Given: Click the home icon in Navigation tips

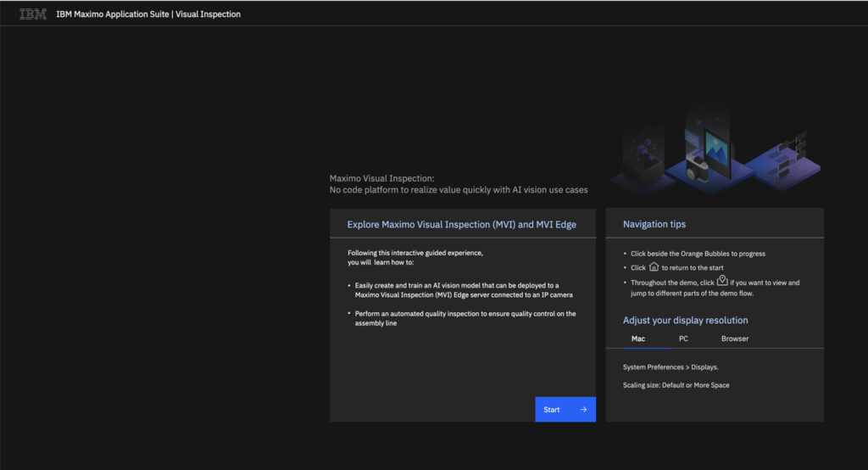Looking at the screenshot, I should tap(653, 266).
